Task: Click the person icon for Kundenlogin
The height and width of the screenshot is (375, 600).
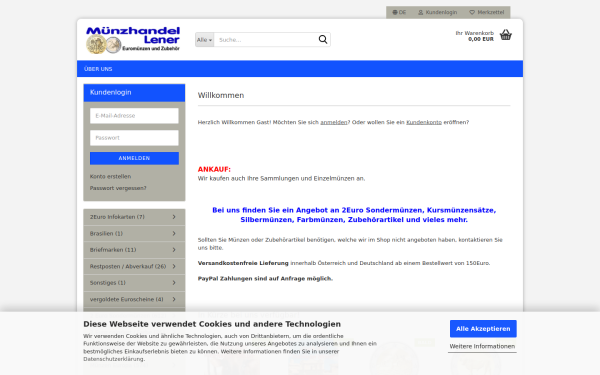Action: (x=421, y=12)
